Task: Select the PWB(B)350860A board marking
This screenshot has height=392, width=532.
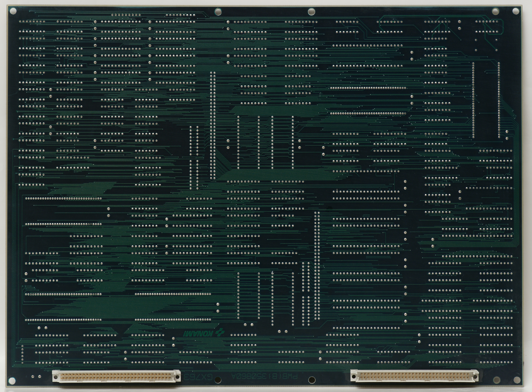Action: coord(264,376)
